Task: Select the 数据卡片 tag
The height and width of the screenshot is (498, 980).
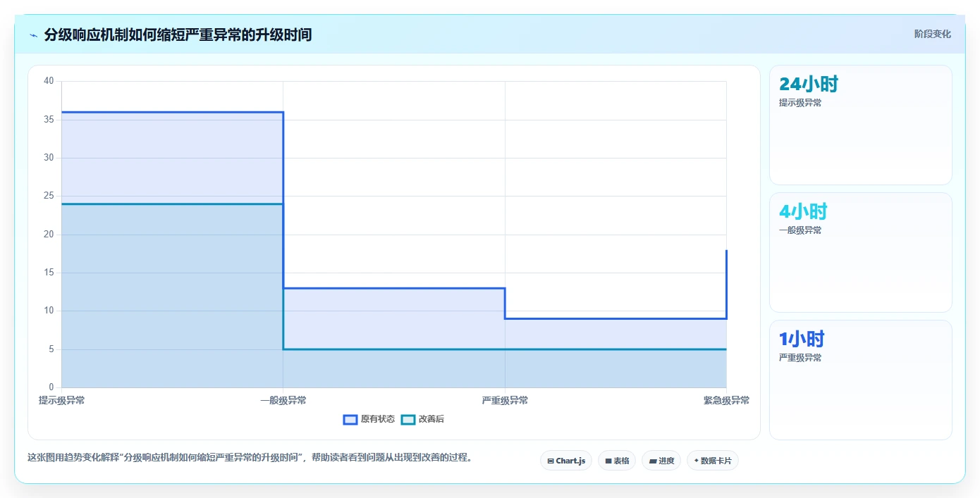Action: coord(713,461)
